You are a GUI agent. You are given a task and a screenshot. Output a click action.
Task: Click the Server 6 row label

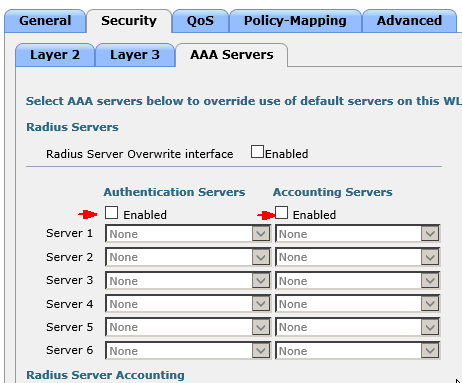coord(69,350)
